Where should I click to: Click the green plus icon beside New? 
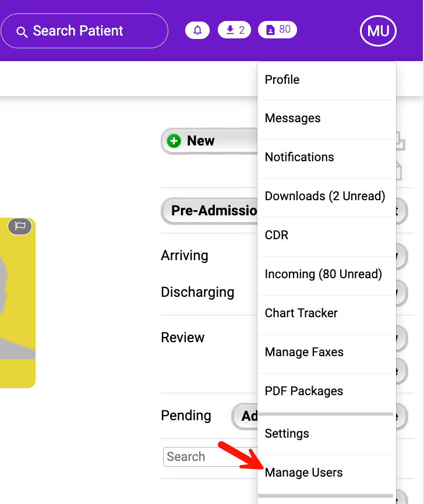[x=174, y=141]
